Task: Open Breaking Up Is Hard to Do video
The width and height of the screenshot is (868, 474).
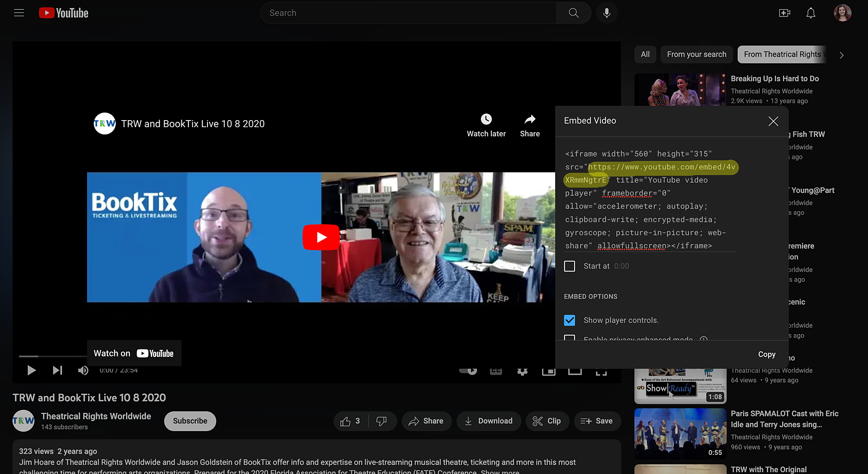Action: coord(775,78)
